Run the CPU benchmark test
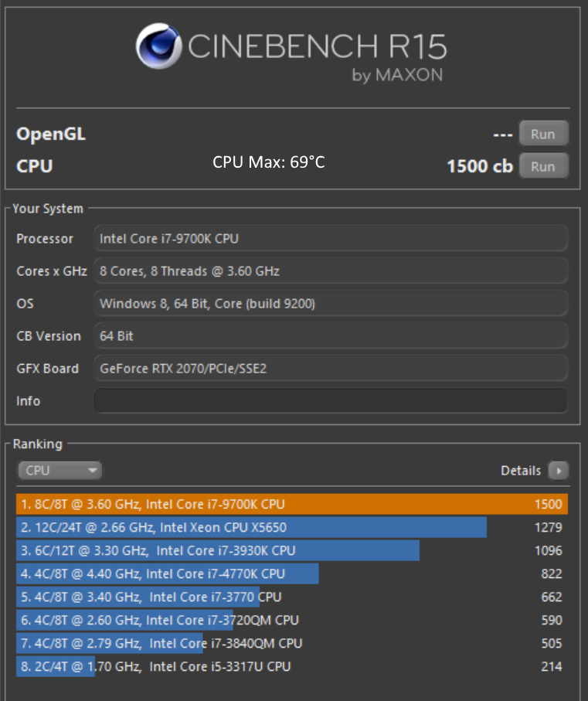 pos(542,166)
